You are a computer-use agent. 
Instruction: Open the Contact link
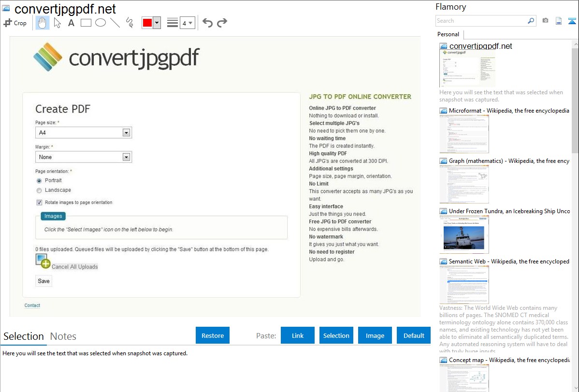(x=32, y=305)
